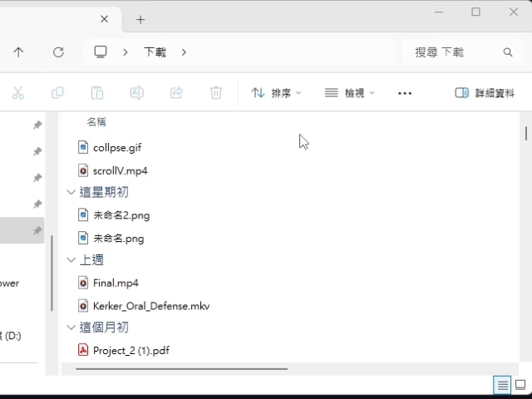Click the Copy icon in toolbar
Screen dimensions: 532x399
57,93
